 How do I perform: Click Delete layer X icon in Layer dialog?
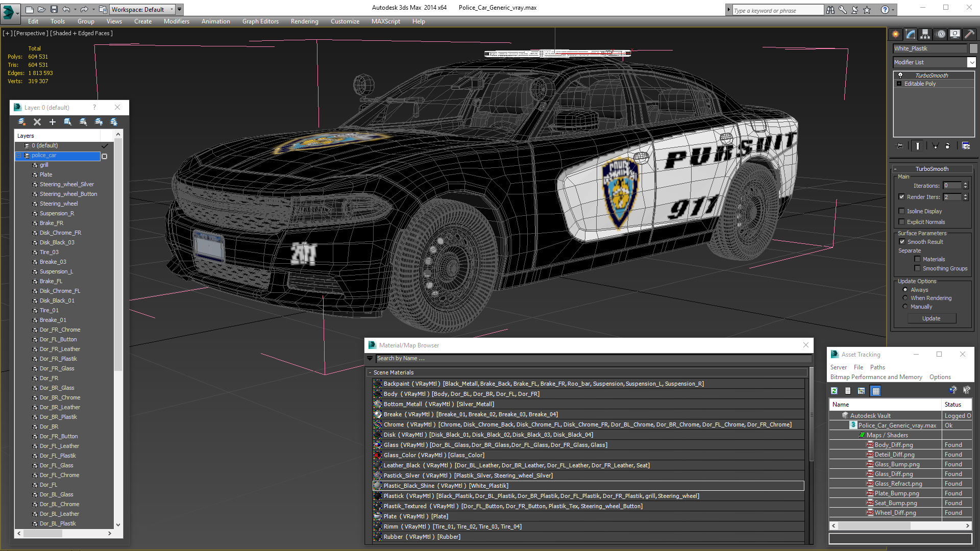(37, 122)
